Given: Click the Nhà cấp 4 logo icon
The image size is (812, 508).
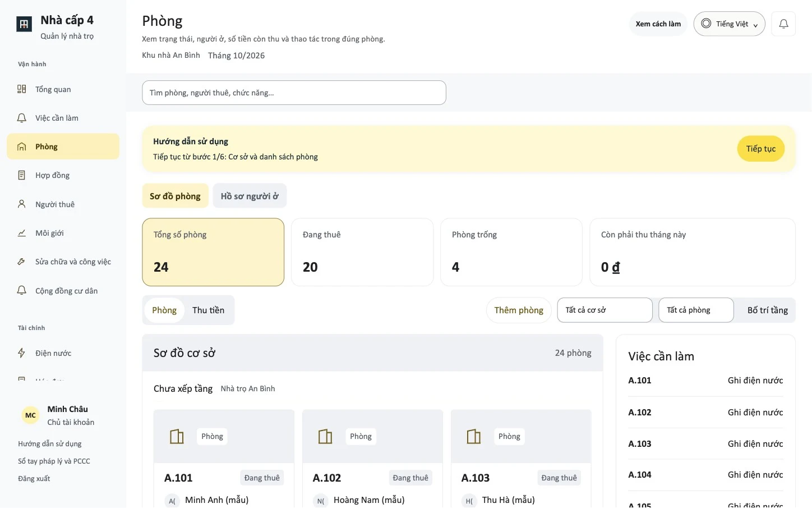Looking at the screenshot, I should [x=24, y=24].
